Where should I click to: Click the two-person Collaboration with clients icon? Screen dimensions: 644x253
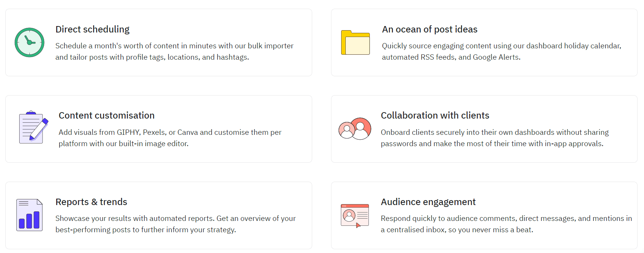pos(355,129)
